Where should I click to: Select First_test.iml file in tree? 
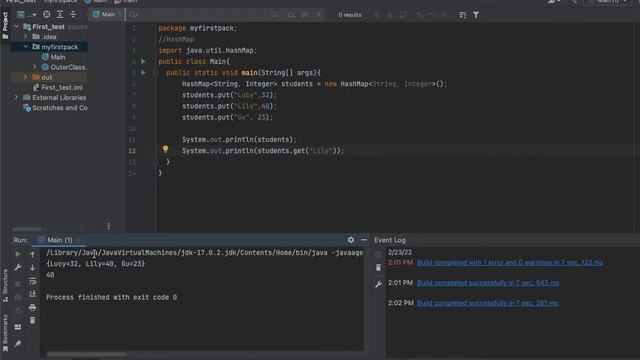[58, 87]
